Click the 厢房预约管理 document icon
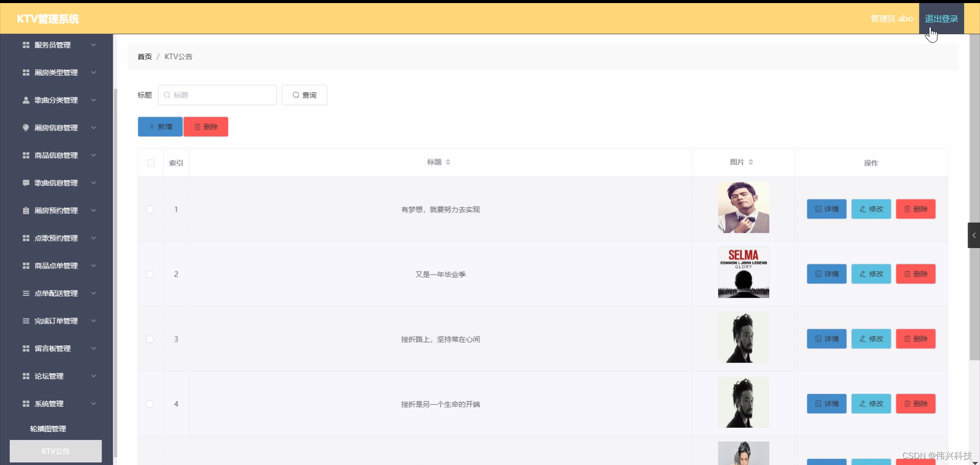980x465 pixels. [26, 210]
